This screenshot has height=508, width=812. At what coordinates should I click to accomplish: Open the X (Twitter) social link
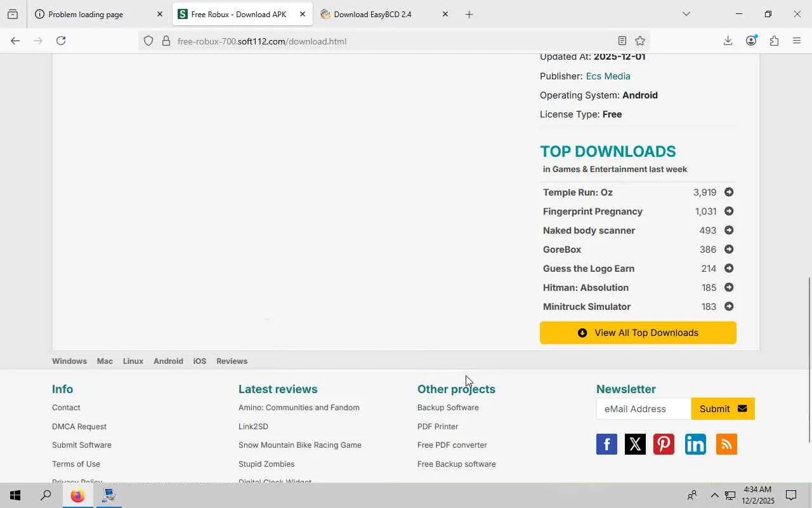[x=635, y=444]
